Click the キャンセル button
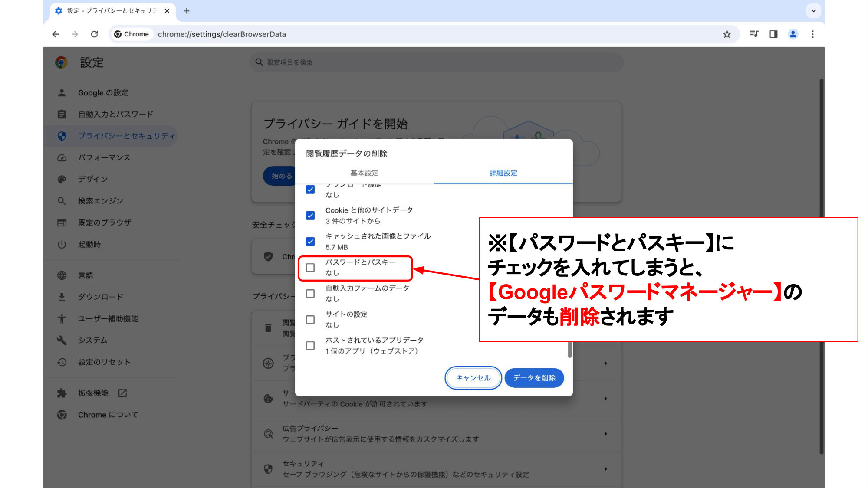Screen dimensions: 868x488 pyautogui.click(x=473, y=378)
